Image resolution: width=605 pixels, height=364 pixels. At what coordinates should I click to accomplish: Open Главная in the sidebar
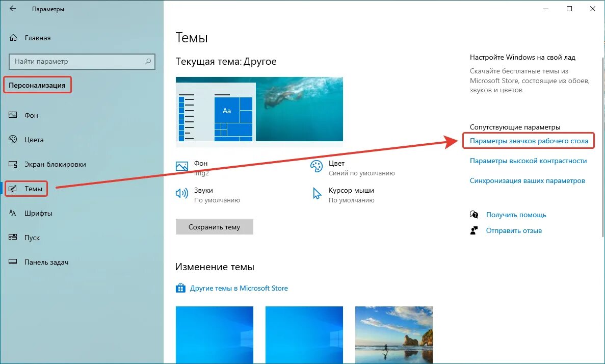37,38
